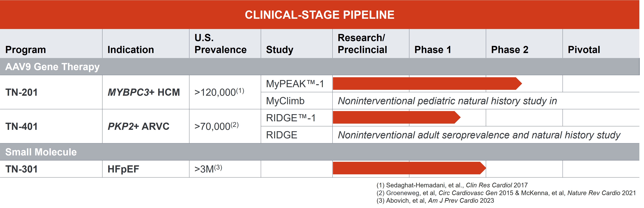The width and height of the screenshot is (644, 208).
Task: Click the AAV9 Gene Therapy section header
Action: coord(53,67)
